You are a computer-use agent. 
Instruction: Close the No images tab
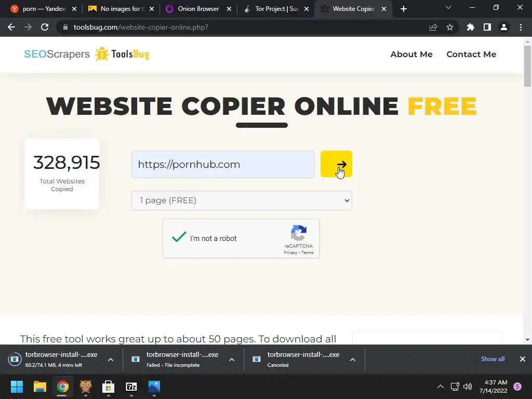[x=152, y=9]
